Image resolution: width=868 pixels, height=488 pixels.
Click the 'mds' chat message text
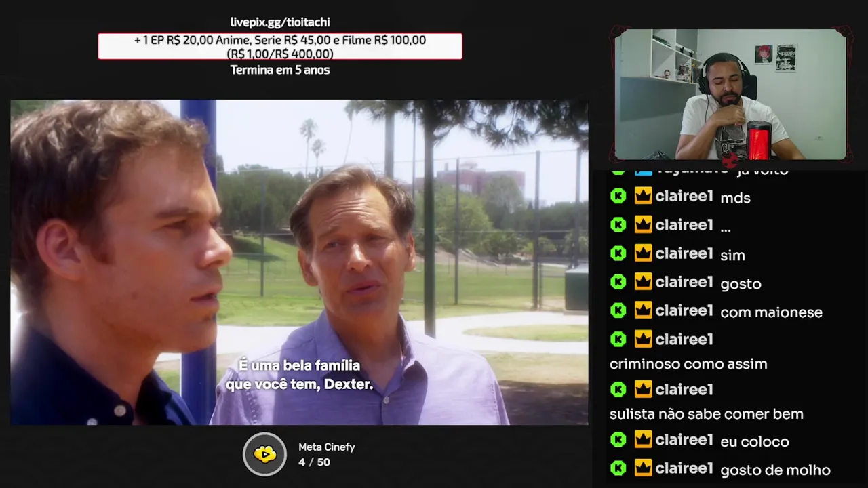click(x=735, y=198)
